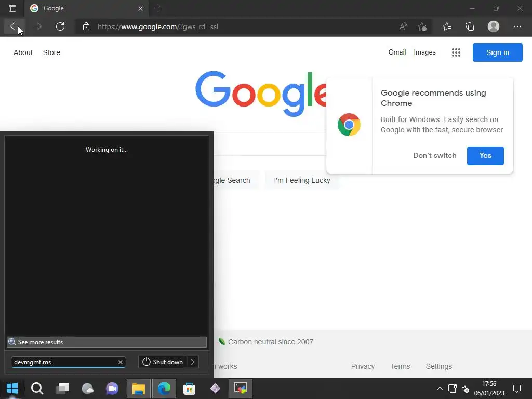
Task: Open File Explorer from the taskbar
Action: [x=138, y=389]
